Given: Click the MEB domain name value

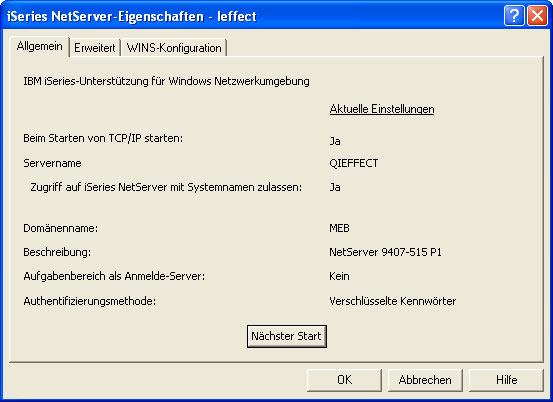Looking at the screenshot, I should click(339, 228).
